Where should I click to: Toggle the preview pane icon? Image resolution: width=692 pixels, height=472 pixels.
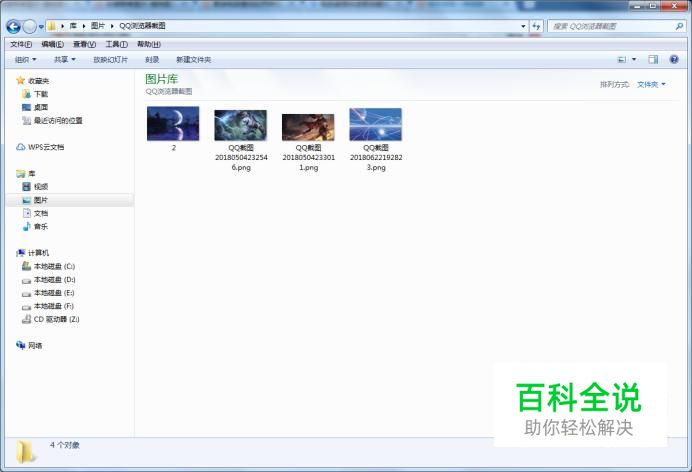tap(653, 60)
